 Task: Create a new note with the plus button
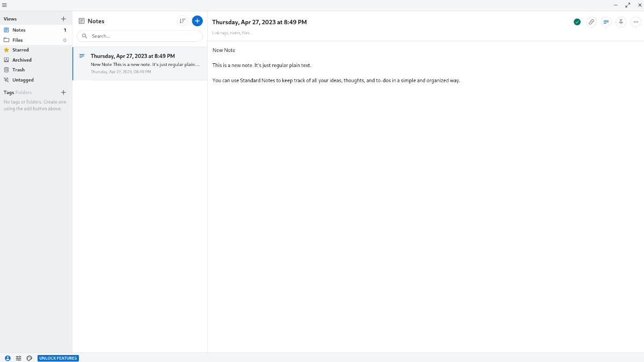pos(197,20)
